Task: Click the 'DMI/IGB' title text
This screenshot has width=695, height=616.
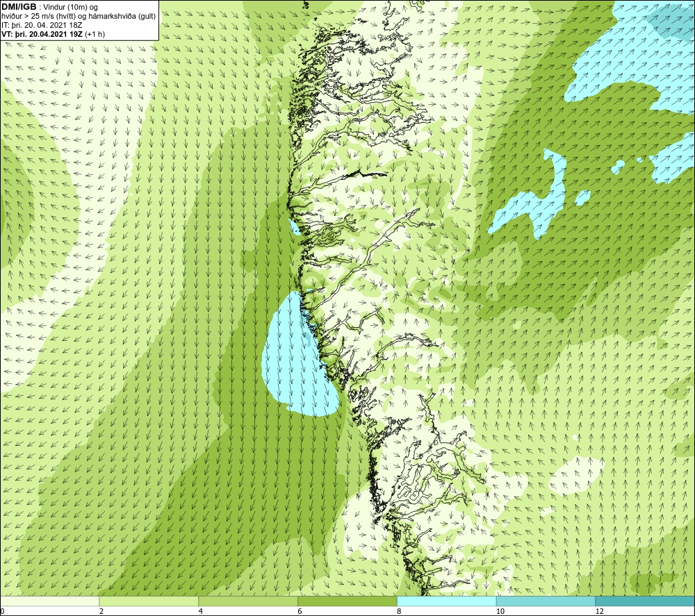Action: coord(19,7)
